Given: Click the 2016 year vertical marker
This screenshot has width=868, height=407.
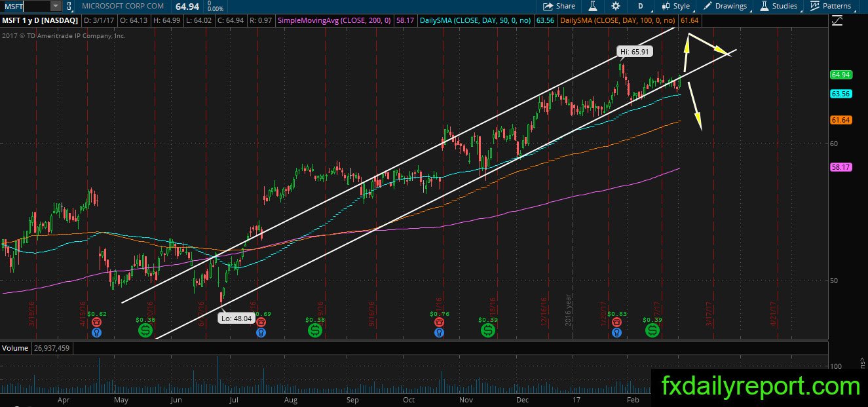Looking at the screenshot, I should (x=569, y=309).
